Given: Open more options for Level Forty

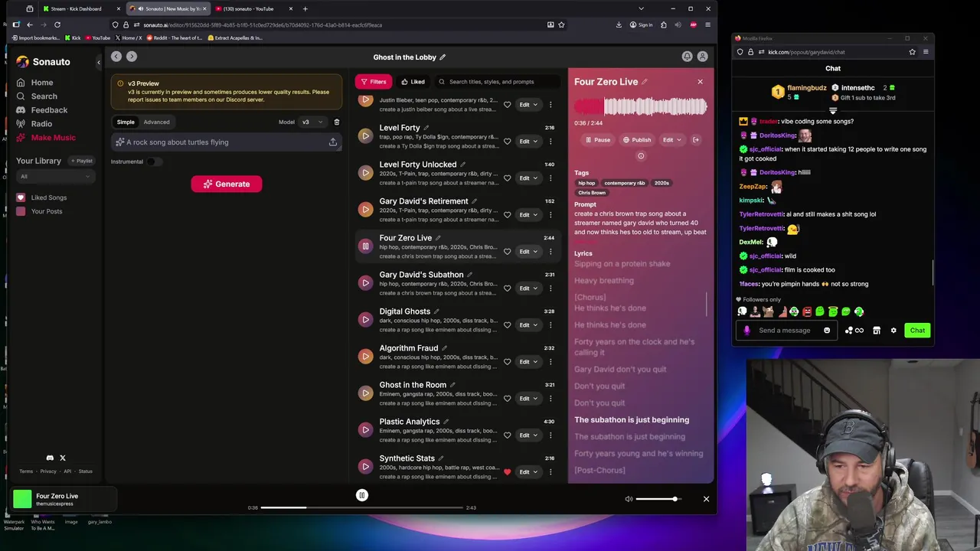Looking at the screenshot, I should click(x=550, y=142).
